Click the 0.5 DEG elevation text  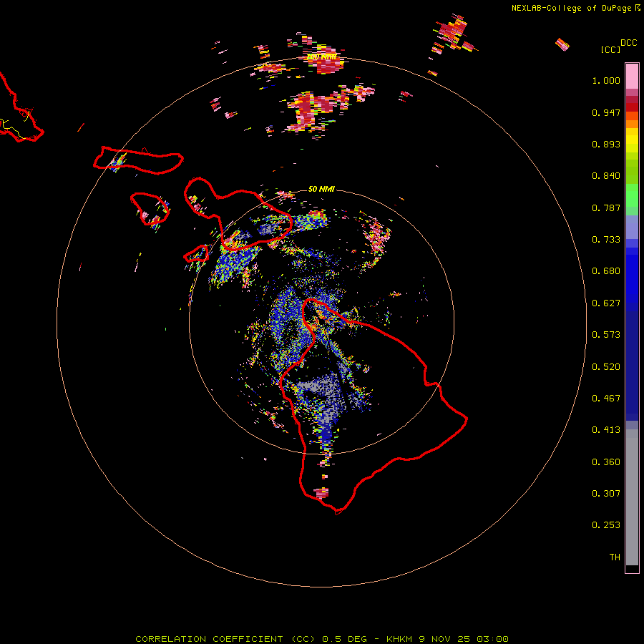pos(345,639)
